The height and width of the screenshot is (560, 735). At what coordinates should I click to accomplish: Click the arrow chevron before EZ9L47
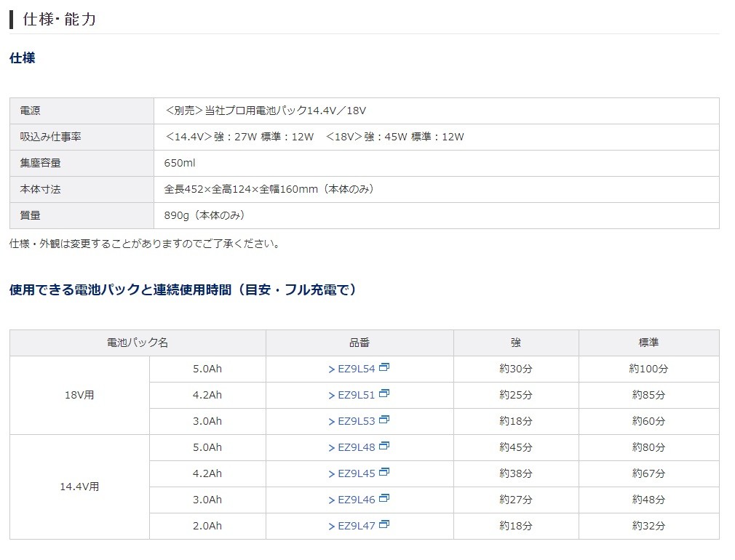(331, 527)
